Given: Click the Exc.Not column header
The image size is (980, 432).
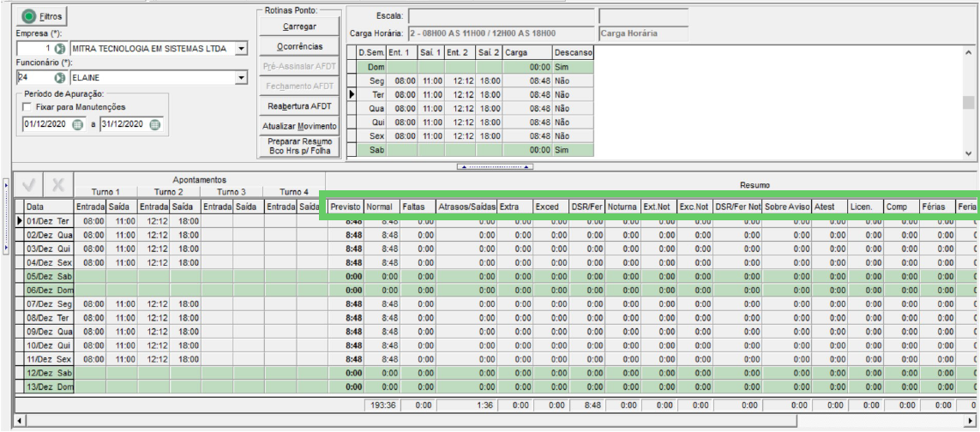Looking at the screenshot, I should coord(695,207).
